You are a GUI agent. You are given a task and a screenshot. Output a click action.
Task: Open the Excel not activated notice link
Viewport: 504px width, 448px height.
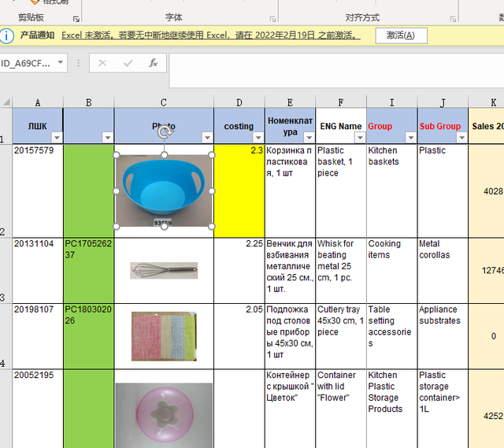click(x=211, y=35)
